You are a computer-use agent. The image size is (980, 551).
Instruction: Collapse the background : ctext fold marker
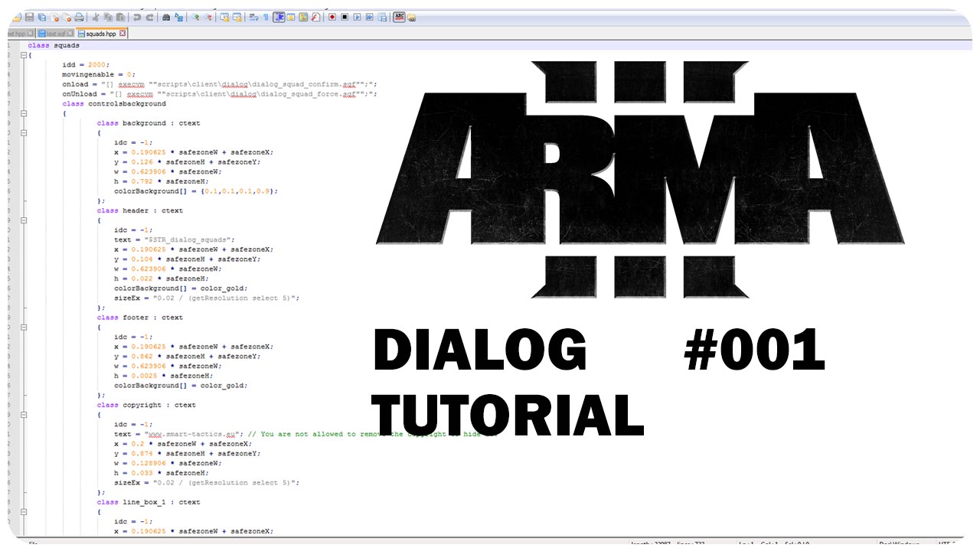(24, 132)
